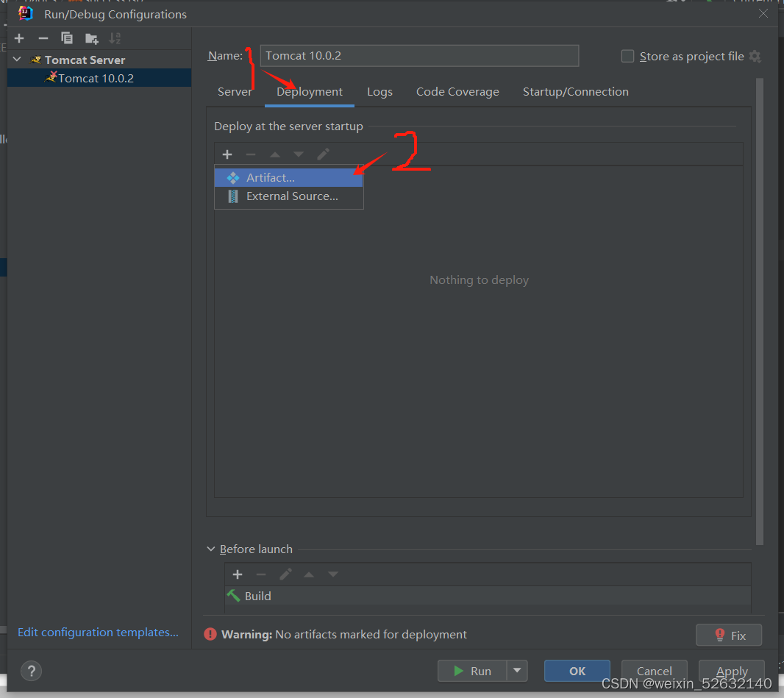Move the deployment item up
784x698 pixels.
[274, 154]
